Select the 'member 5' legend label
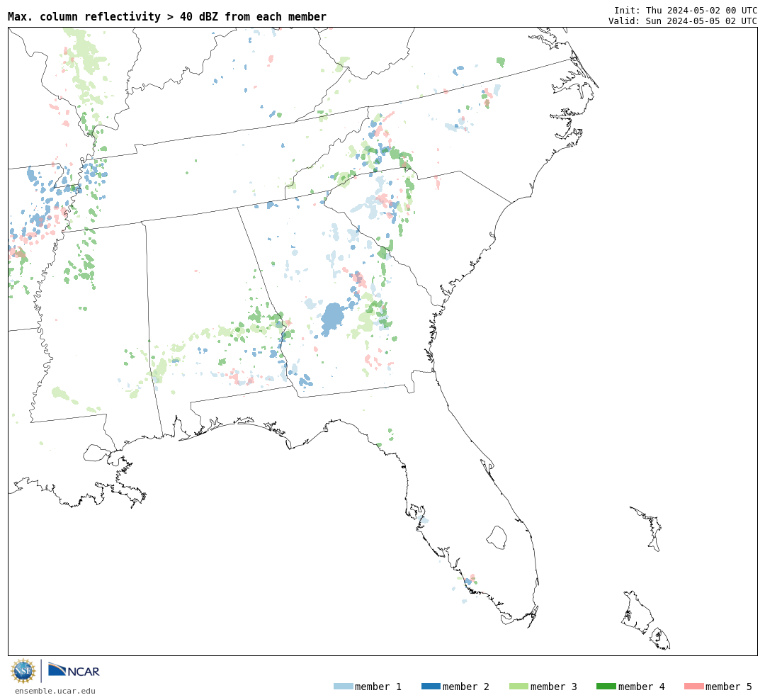Screen dimensions: 765x700 click(729, 687)
